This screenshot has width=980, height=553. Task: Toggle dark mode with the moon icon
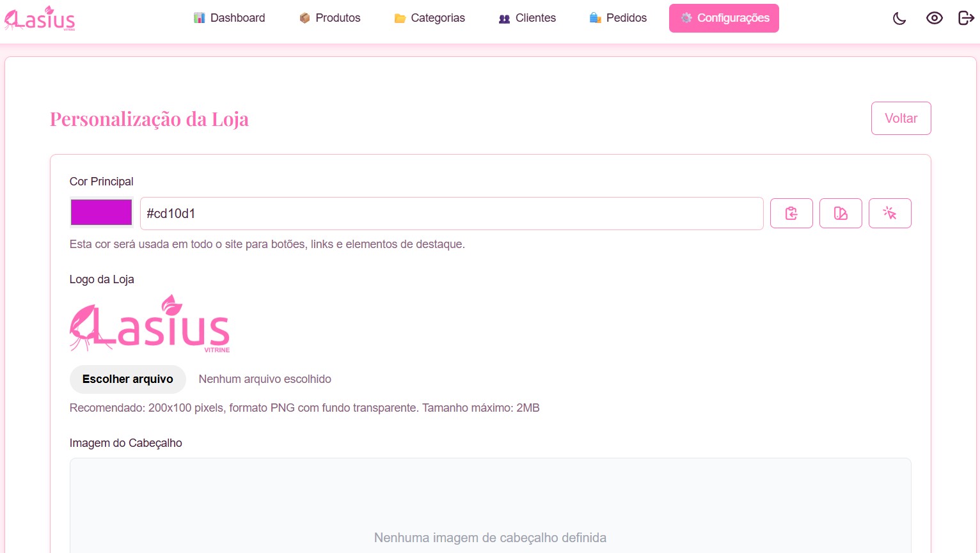[899, 18]
